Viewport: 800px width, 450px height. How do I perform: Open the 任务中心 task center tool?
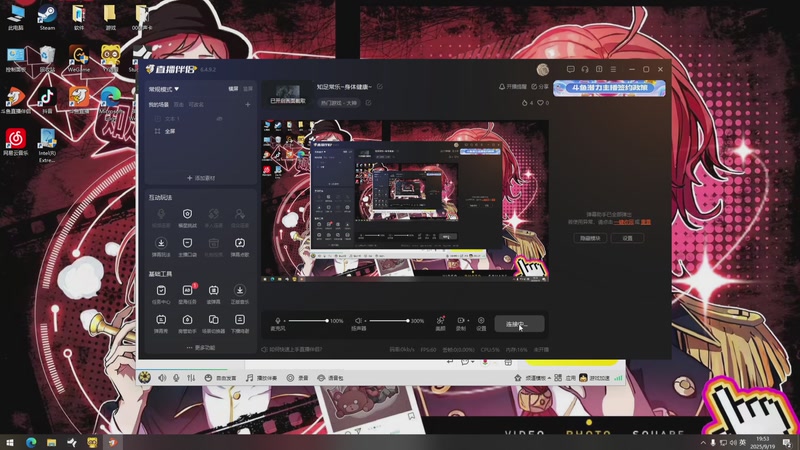(161, 294)
